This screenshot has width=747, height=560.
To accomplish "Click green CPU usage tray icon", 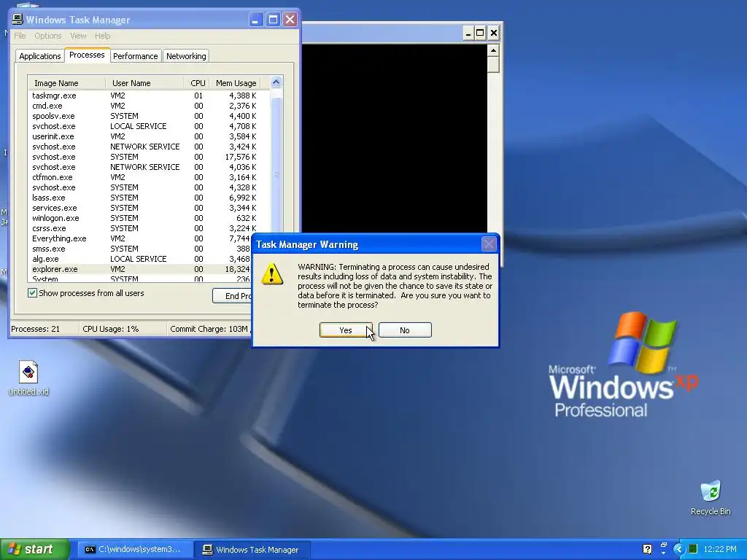I will pyautogui.click(x=693, y=549).
